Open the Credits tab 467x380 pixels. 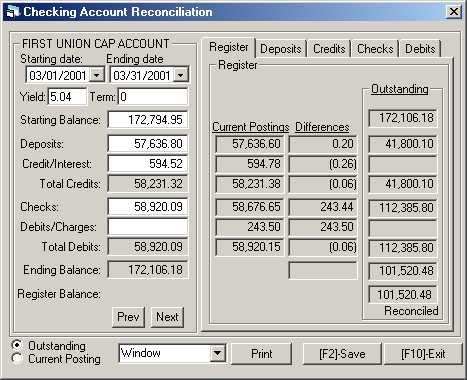[329, 49]
